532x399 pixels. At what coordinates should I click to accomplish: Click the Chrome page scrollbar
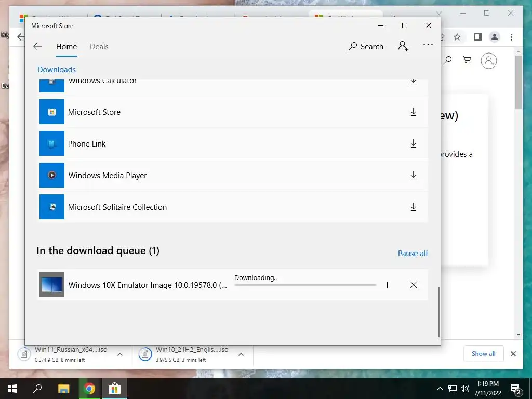[518, 82]
